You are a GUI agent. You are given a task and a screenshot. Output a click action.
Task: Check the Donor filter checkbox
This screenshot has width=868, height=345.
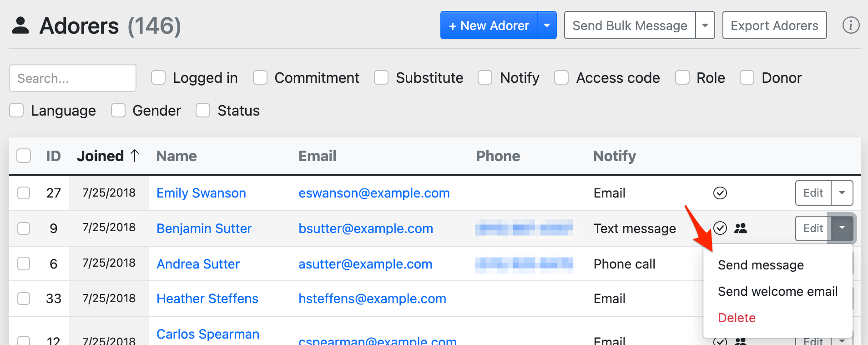coord(747,78)
